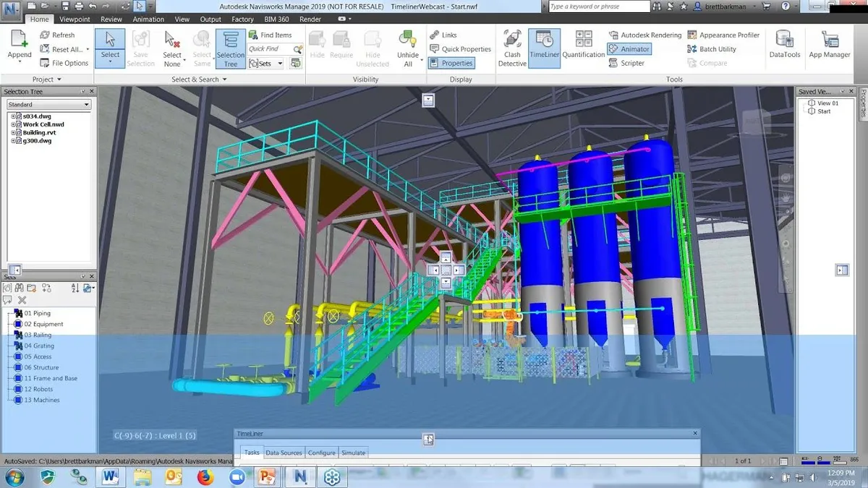Toggle the Selection Tree panel button
Screen dimensions: 868x488
[x=230, y=48]
